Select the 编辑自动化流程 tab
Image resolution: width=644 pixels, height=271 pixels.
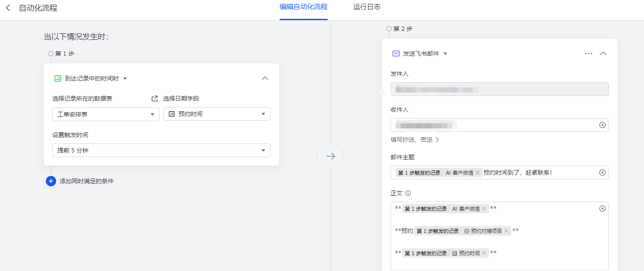coord(303,7)
